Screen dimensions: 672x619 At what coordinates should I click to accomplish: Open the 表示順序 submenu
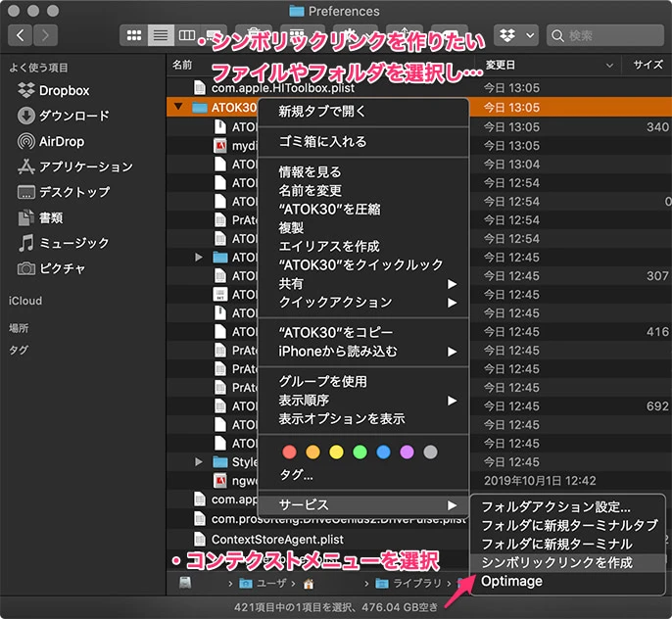[363, 401]
